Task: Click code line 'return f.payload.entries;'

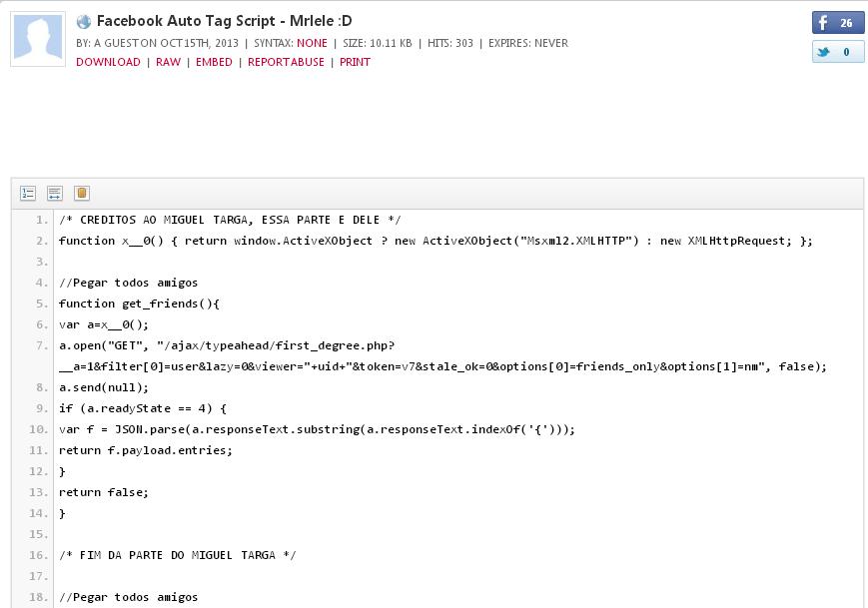Action: click(146, 451)
